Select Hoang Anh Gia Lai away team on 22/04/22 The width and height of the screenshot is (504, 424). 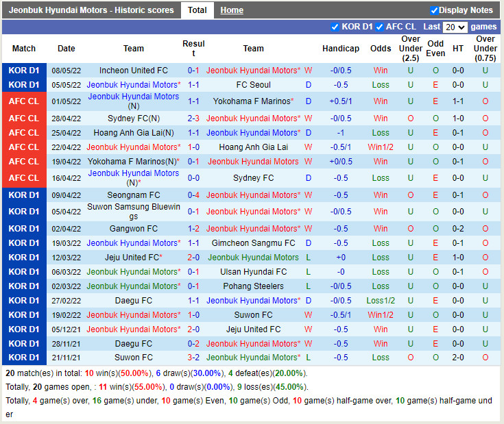click(253, 147)
